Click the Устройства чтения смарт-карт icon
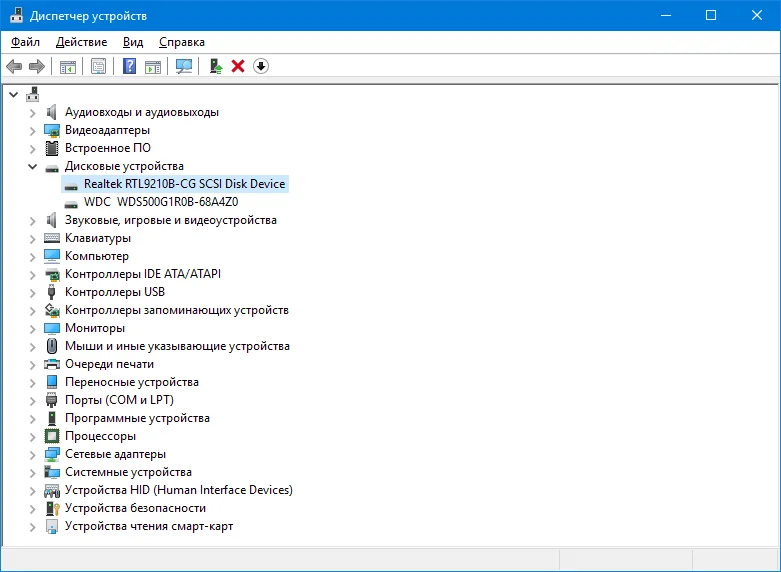The height and width of the screenshot is (572, 781). pos(52,526)
